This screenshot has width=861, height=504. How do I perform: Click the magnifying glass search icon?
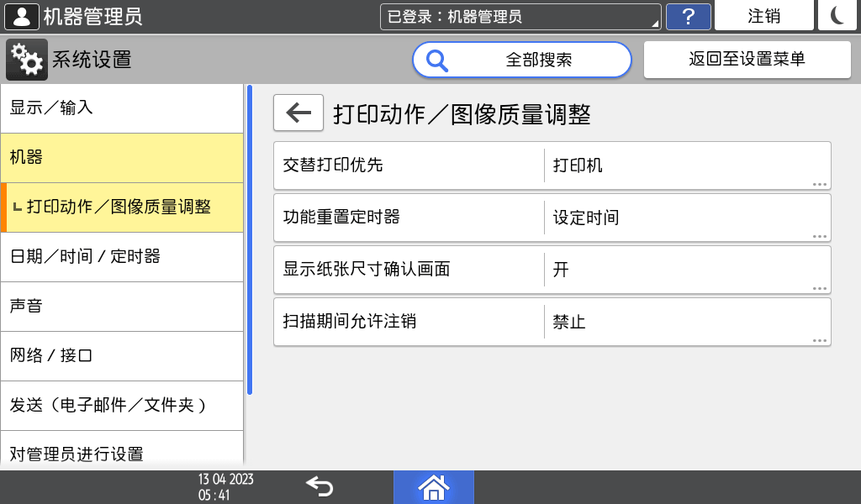click(437, 60)
